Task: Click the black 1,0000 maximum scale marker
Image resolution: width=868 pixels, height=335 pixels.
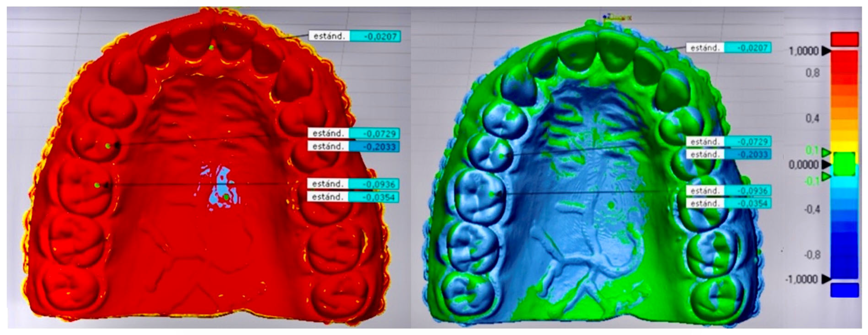Action: pos(826,51)
